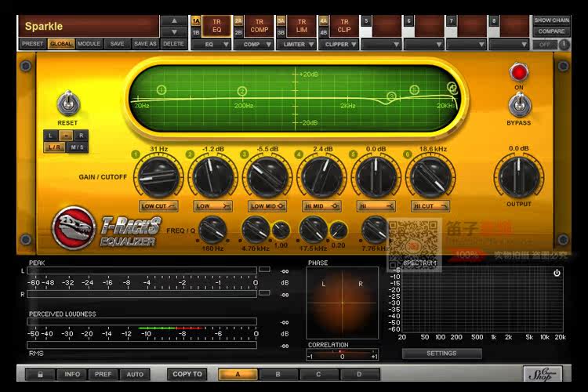Image resolution: width=588 pixels, height=392 pixels.
Task: Click the DELETE preset button
Action: coord(173,44)
